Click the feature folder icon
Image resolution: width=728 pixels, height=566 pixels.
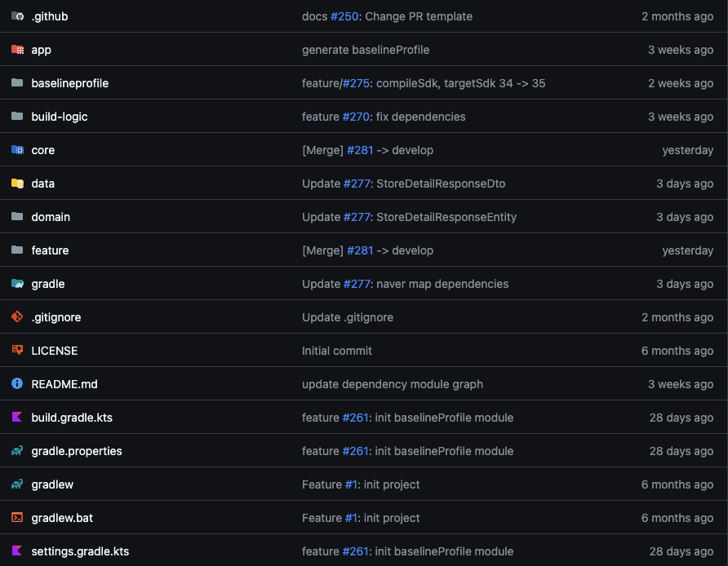click(x=17, y=250)
